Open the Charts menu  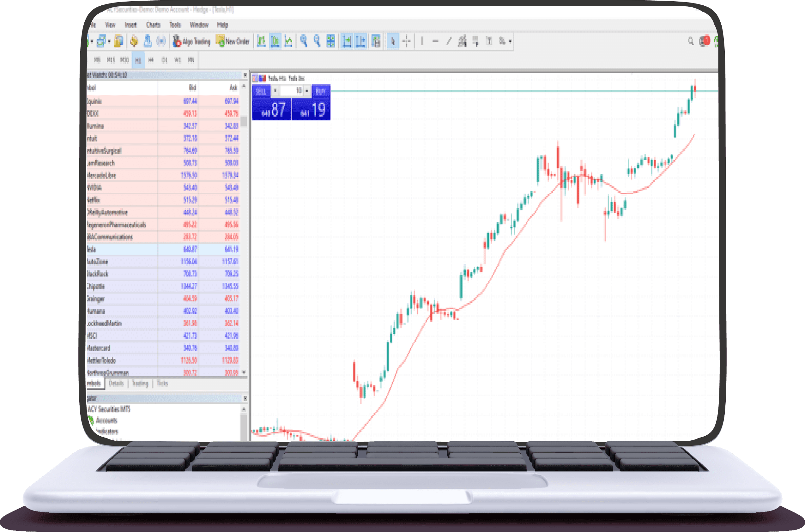pyautogui.click(x=153, y=25)
